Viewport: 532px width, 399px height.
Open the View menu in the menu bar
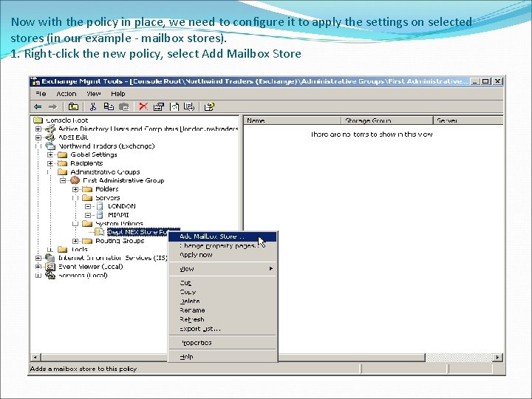[x=94, y=94]
